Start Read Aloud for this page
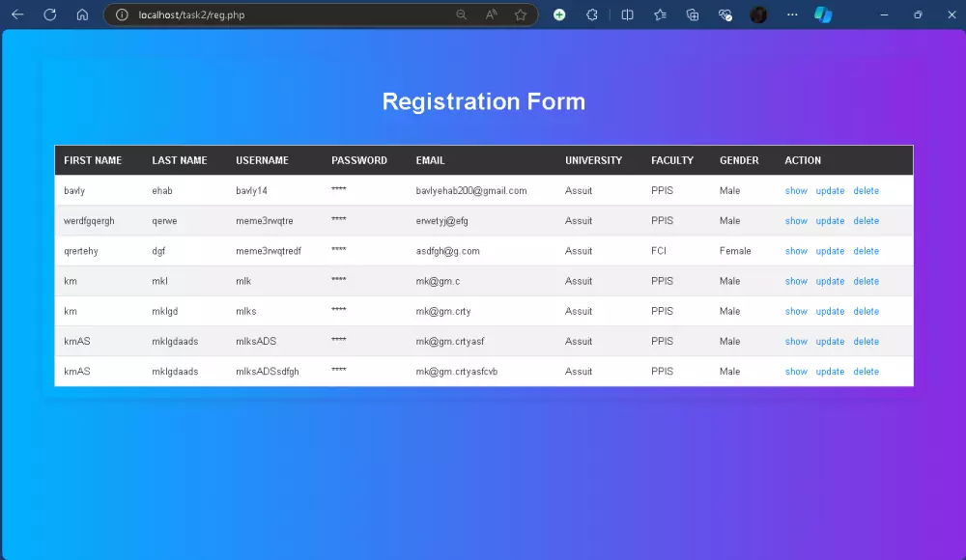This screenshot has height=560, width=966. coord(491,14)
